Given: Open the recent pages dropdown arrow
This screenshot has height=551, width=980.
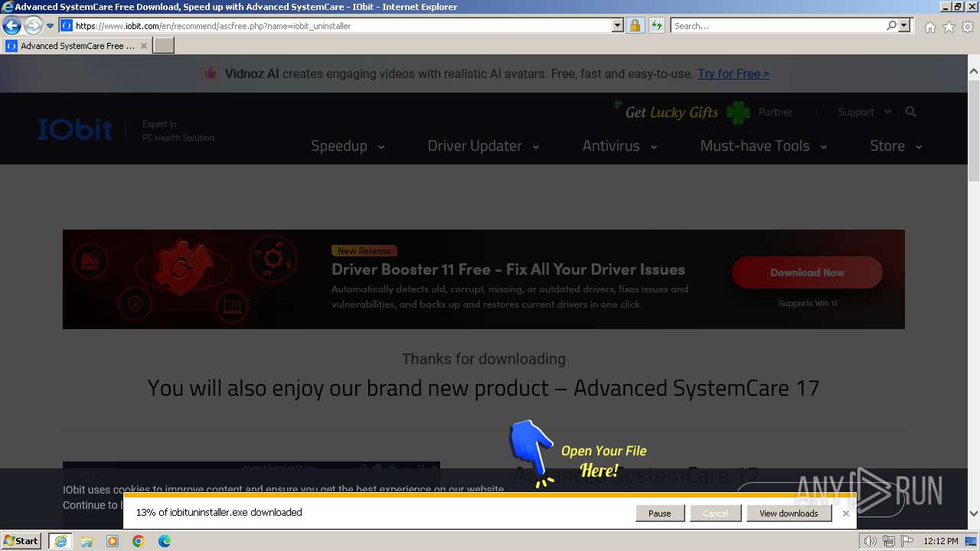Looking at the screenshot, I should point(50,25).
